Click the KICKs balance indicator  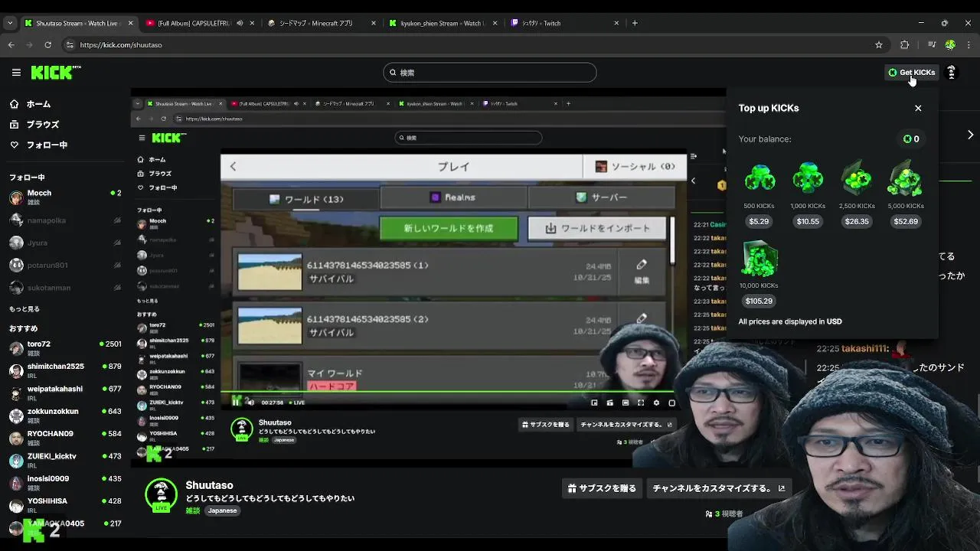[911, 139]
